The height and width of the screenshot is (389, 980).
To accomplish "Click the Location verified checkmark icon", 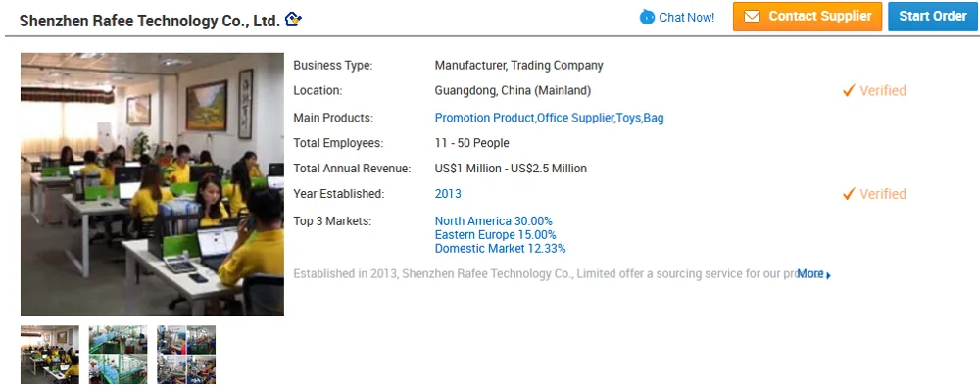I will [x=848, y=91].
